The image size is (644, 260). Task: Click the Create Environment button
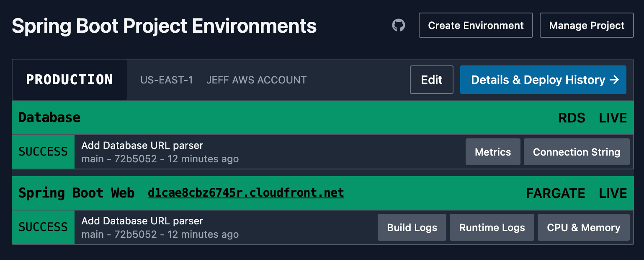click(x=476, y=25)
